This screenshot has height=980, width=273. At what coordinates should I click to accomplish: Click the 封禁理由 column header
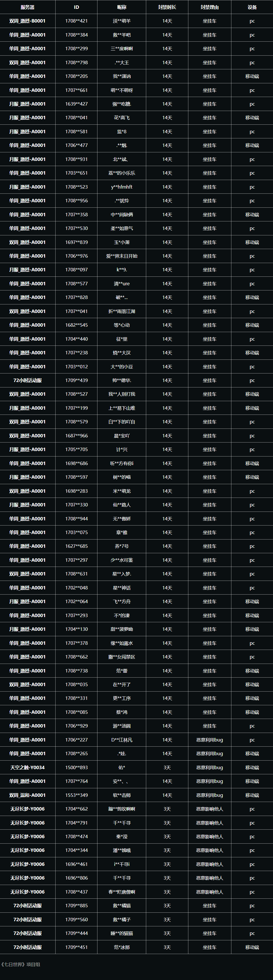209,7
